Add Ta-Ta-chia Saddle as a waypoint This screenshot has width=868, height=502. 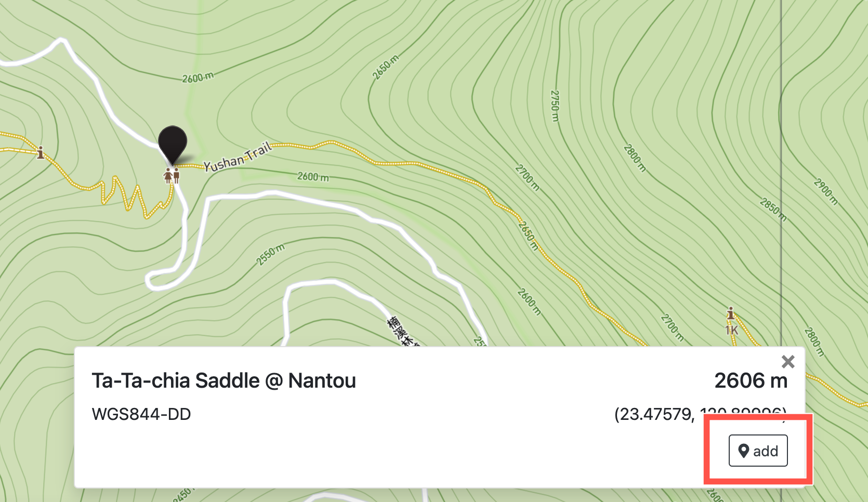click(758, 451)
